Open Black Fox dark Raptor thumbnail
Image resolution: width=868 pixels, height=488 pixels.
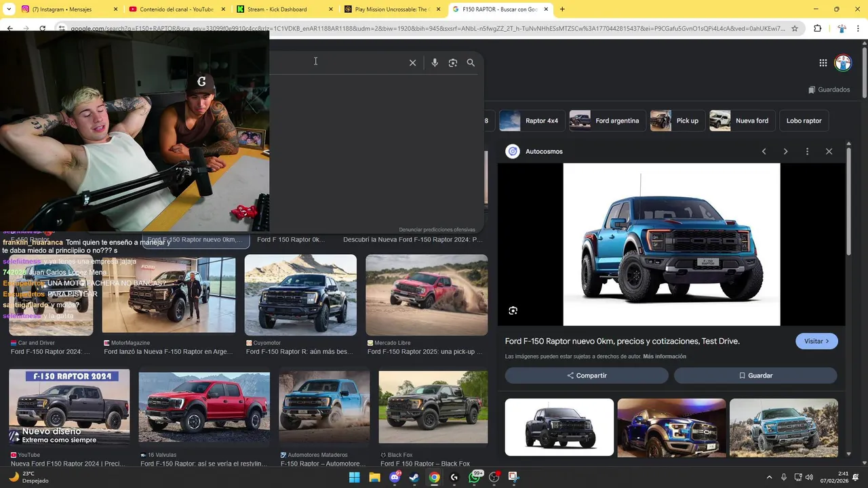[433, 407]
